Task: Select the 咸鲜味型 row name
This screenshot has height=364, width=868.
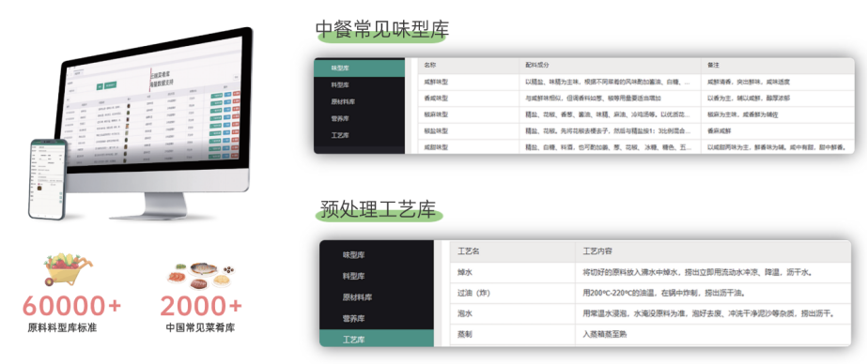Action: [436, 82]
